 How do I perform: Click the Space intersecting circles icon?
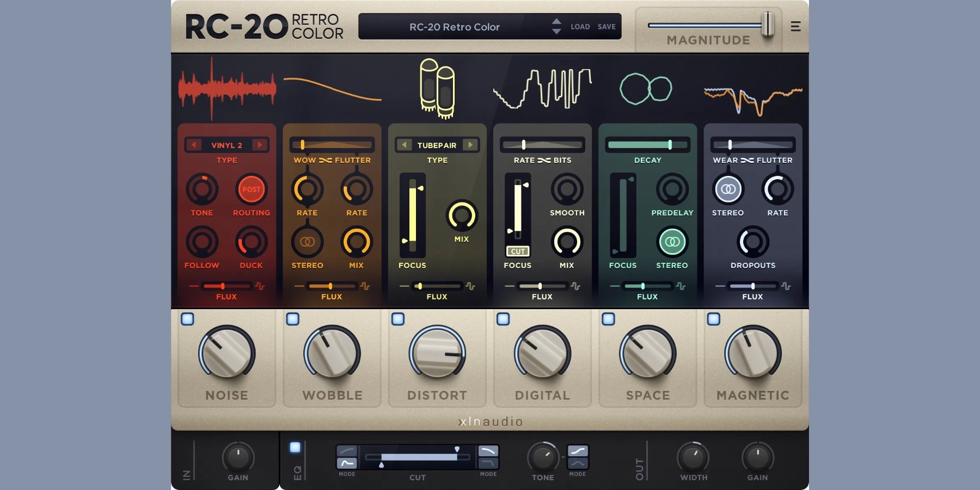click(645, 88)
